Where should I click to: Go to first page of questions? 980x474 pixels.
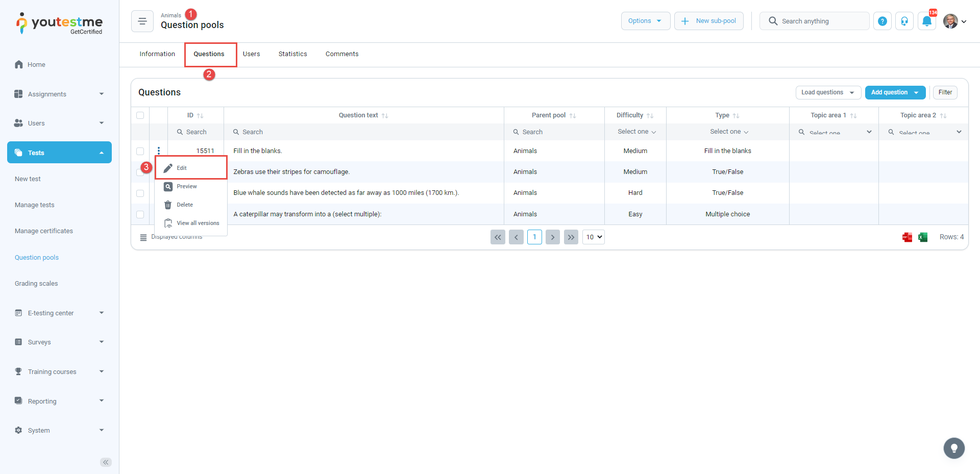[x=498, y=237]
